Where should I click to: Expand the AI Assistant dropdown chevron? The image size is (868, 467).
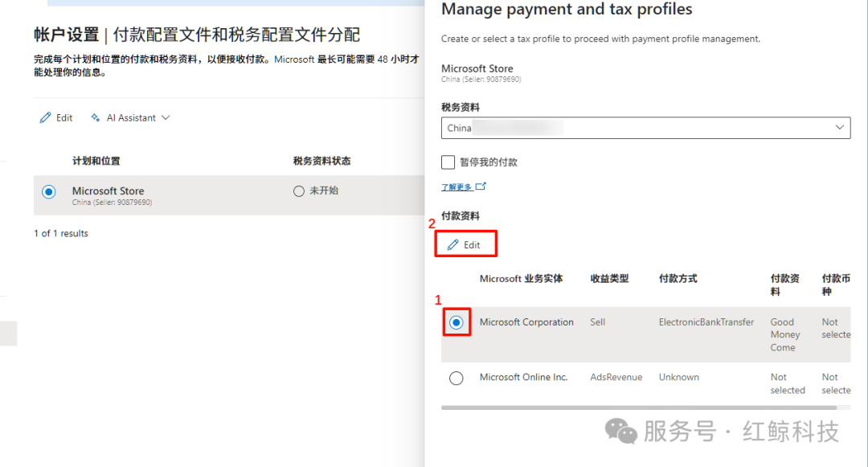tap(166, 118)
